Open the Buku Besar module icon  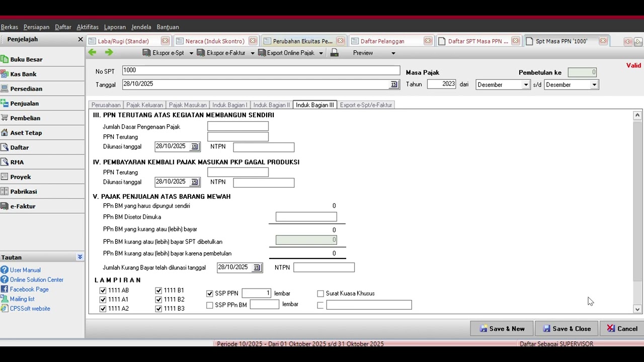5,59
